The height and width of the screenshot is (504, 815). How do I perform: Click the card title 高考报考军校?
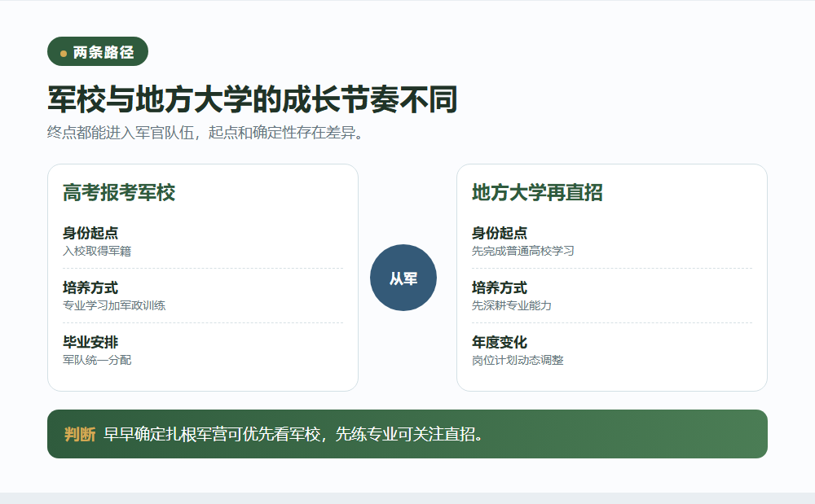click(119, 193)
